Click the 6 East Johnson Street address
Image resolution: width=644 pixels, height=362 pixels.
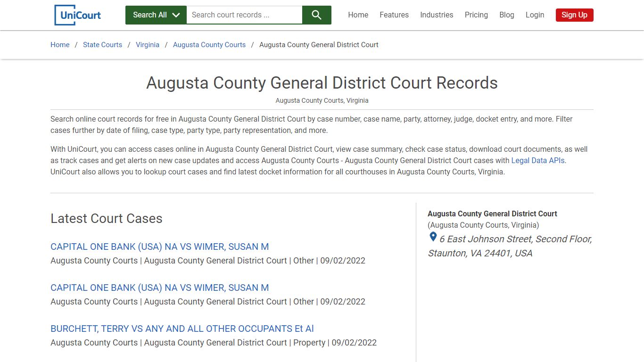click(510, 246)
